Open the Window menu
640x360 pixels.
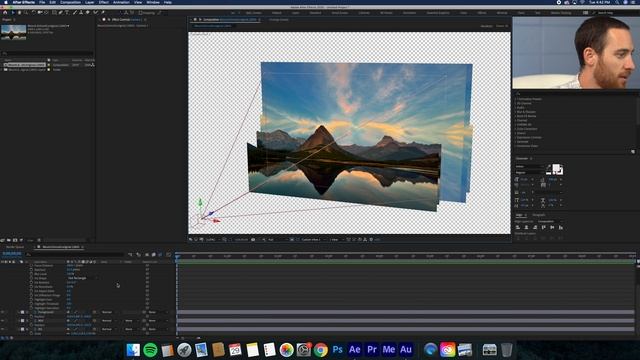153,2
